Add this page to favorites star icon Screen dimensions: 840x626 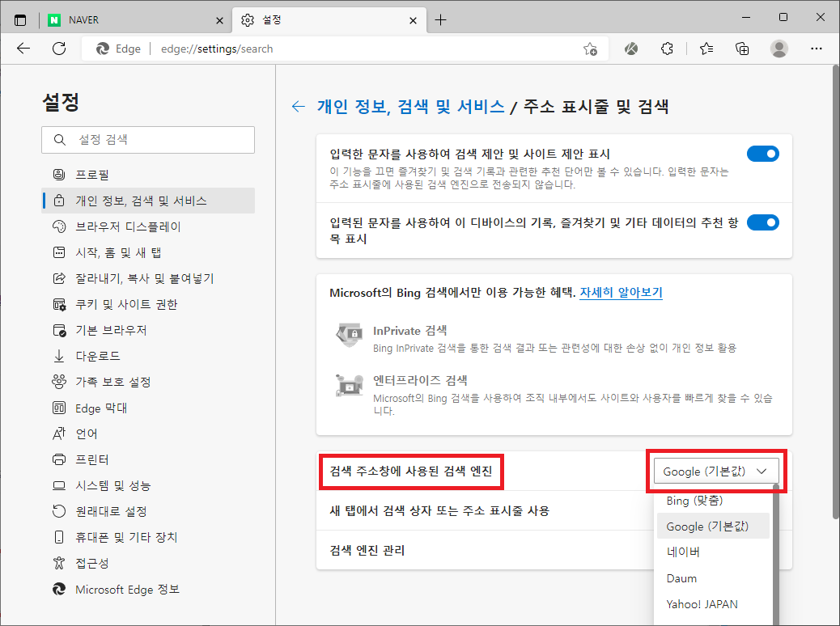click(x=591, y=49)
